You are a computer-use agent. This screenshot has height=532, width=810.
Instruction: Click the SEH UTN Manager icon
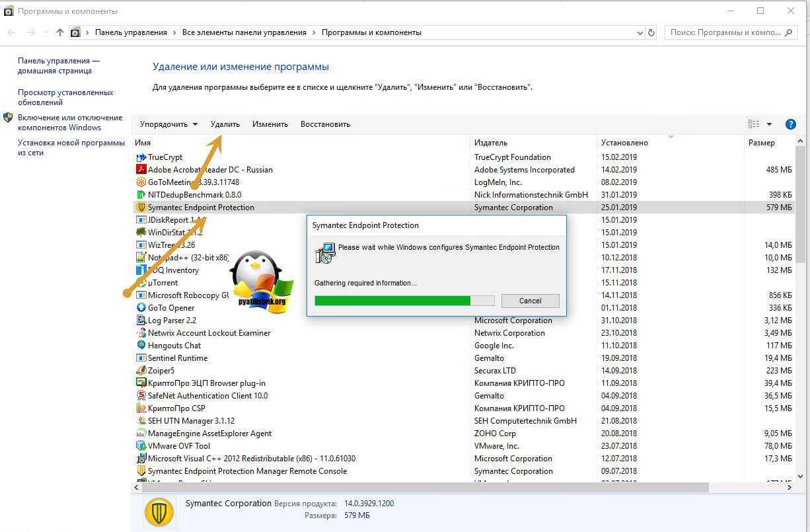(141, 421)
